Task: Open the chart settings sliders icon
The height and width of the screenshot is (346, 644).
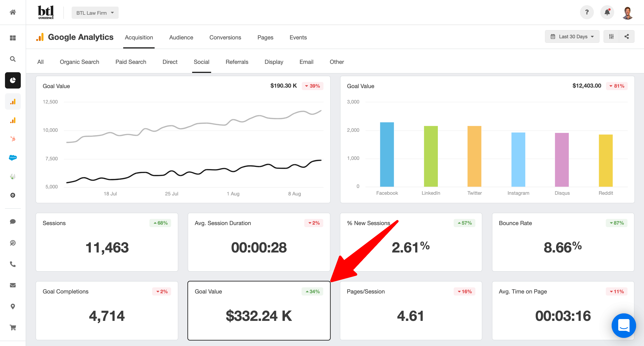Action: pos(611,36)
